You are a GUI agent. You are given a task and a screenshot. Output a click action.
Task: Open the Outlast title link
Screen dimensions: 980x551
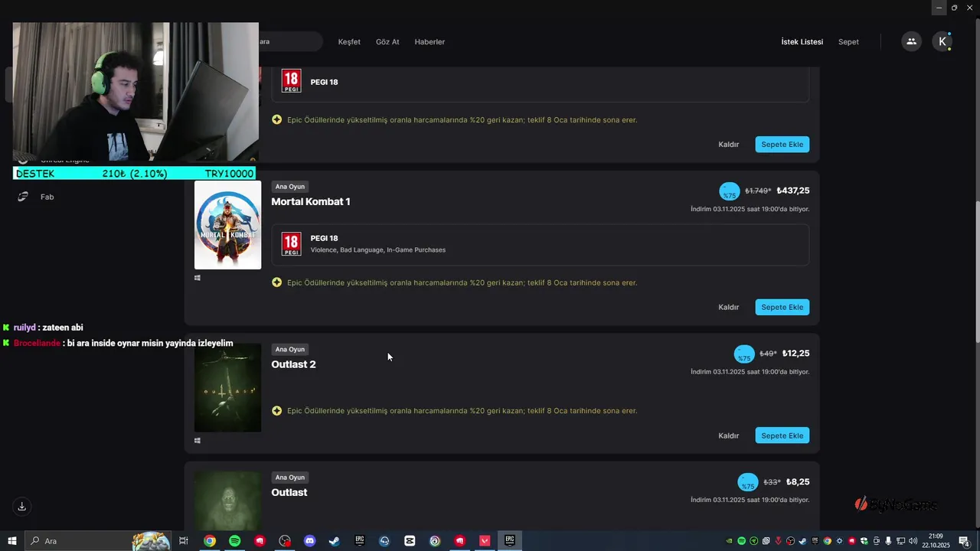(289, 493)
